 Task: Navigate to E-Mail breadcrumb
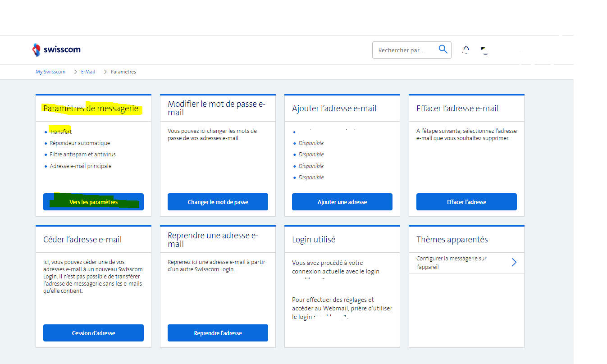click(x=88, y=72)
